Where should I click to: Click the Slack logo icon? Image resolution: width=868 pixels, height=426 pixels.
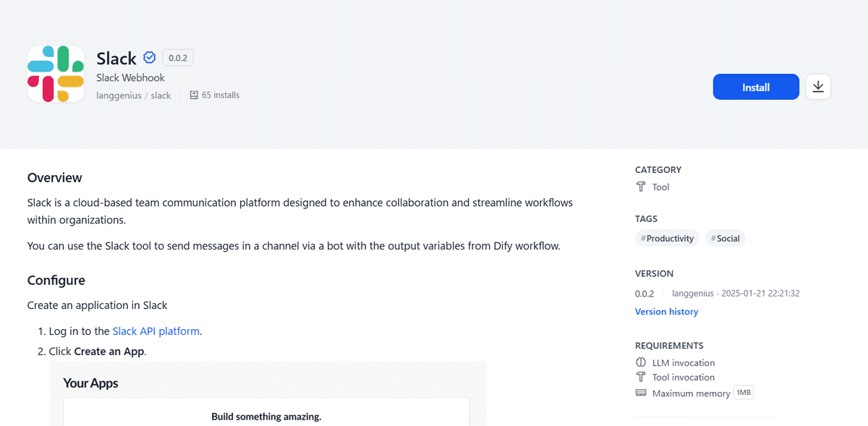pyautogui.click(x=56, y=74)
